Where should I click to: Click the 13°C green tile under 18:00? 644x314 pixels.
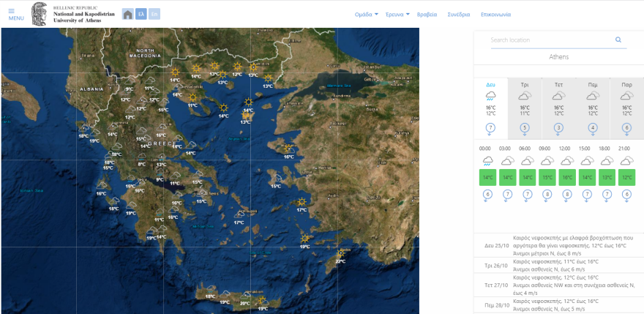pos(607,178)
